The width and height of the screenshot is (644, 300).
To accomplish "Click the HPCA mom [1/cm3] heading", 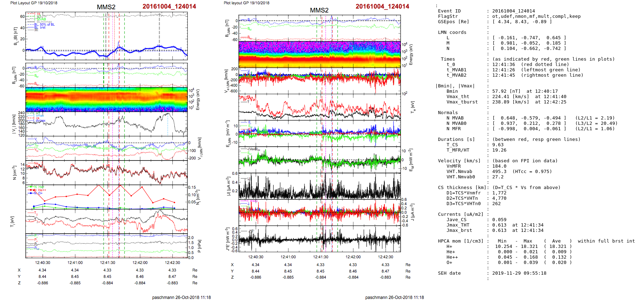I will (461, 241).
